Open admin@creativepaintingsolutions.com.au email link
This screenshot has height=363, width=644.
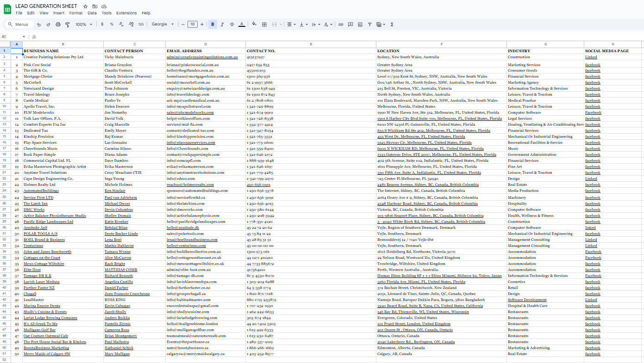(202, 57)
